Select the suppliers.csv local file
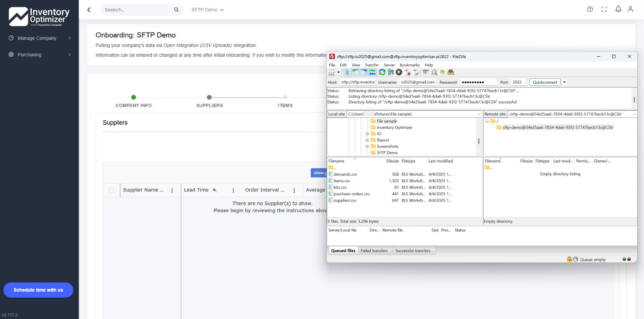 pyautogui.click(x=345, y=200)
